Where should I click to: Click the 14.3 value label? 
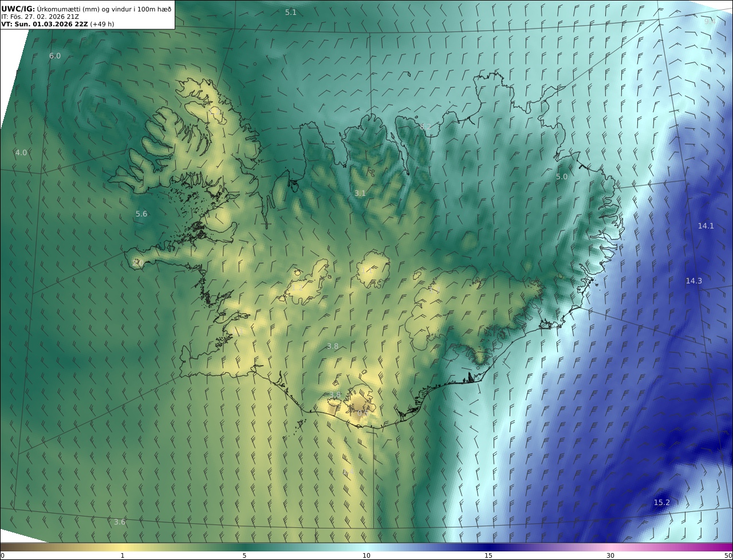694,281
